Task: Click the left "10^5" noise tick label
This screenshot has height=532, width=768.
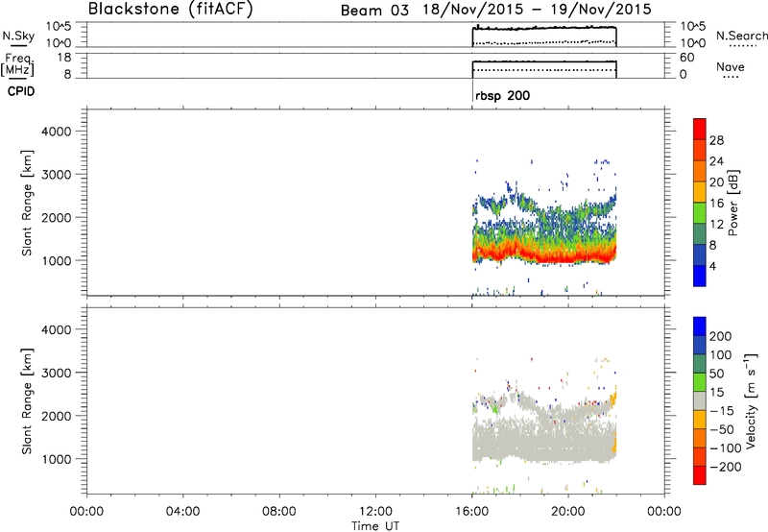Action: click(x=59, y=27)
